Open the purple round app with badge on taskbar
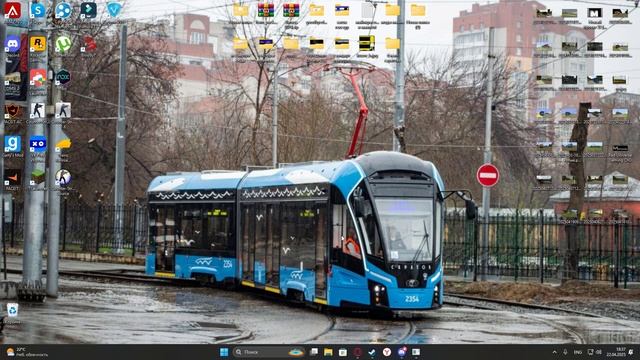This screenshot has width=640, height=360. (402, 352)
